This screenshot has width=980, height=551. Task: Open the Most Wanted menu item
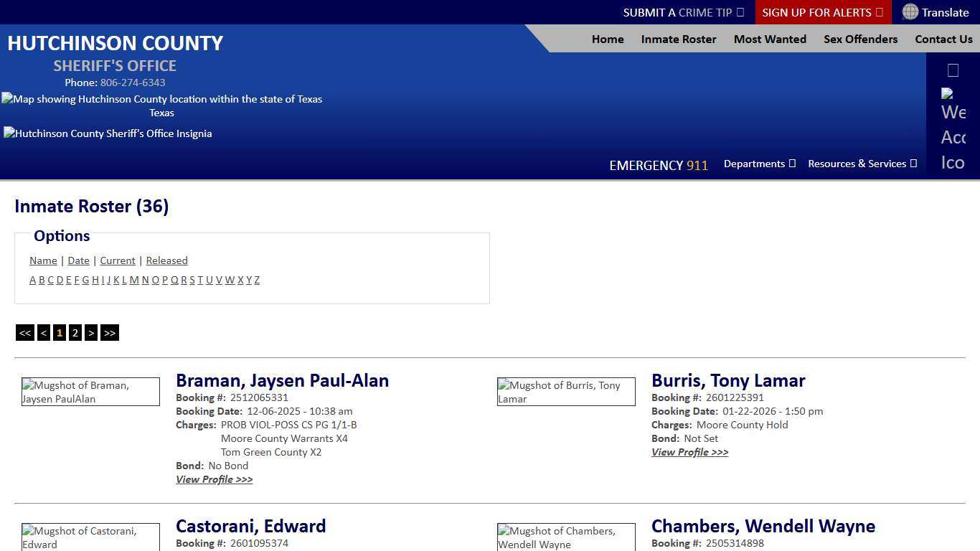coord(770,39)
